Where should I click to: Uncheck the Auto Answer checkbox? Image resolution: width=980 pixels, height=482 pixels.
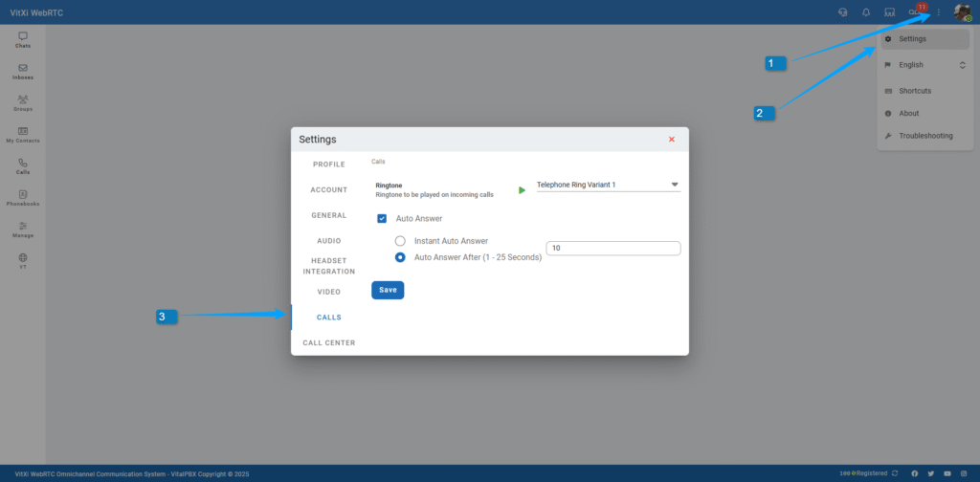coord(382,218)
